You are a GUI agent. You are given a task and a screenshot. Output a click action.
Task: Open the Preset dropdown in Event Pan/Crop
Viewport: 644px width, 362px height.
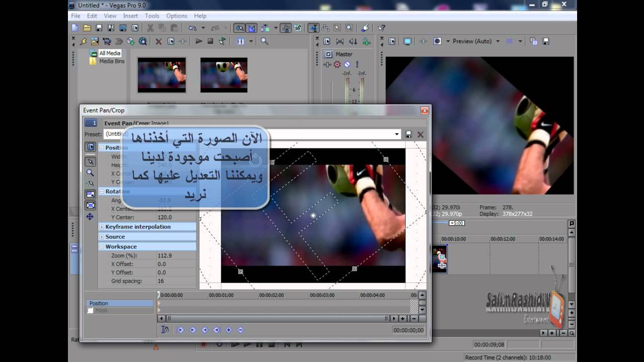[x=397, y=134]
